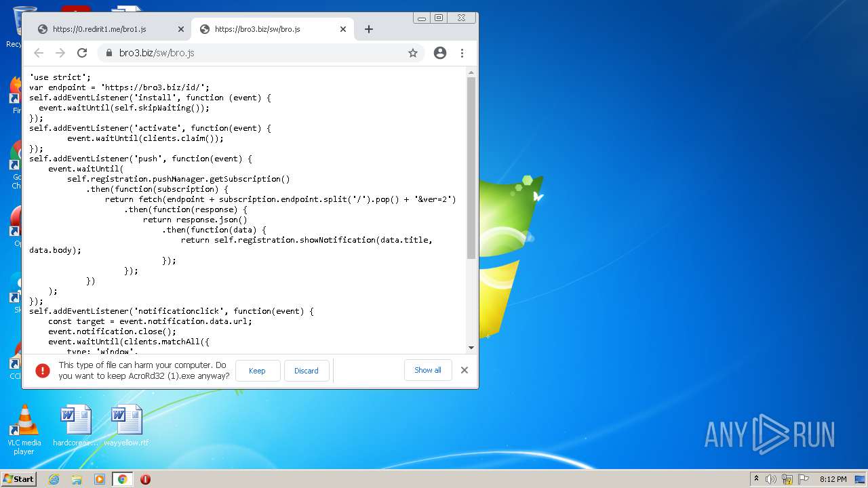
Task: Open the Windows Start menu
Action: coord(19,479)
